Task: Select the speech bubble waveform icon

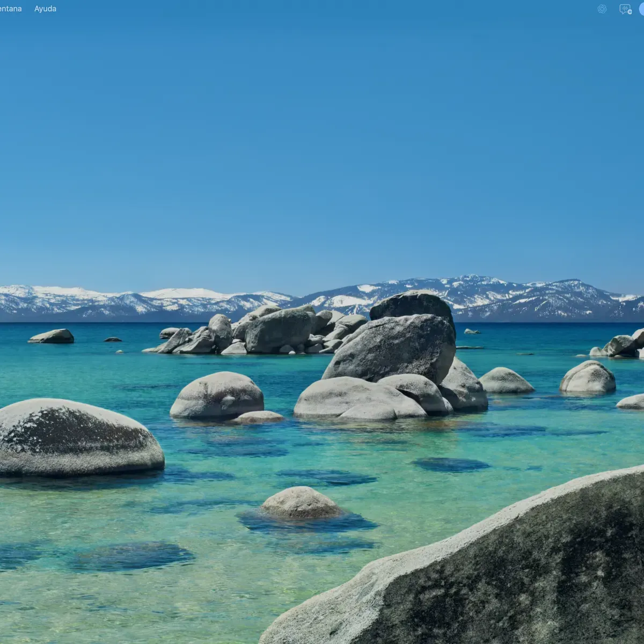Action: click(625, 9)
